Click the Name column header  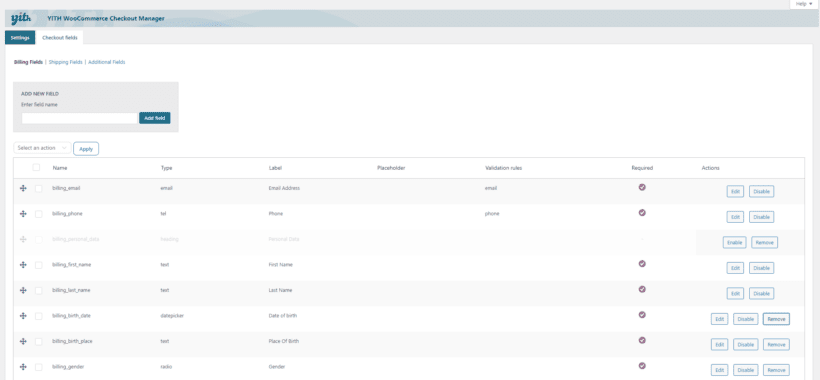pos(60,168)
